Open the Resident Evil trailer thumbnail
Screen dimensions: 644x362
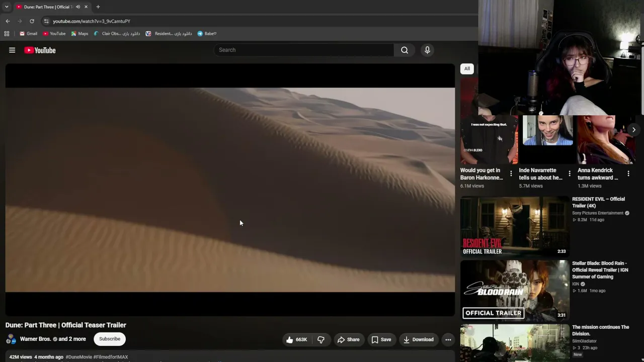[514, 226]
